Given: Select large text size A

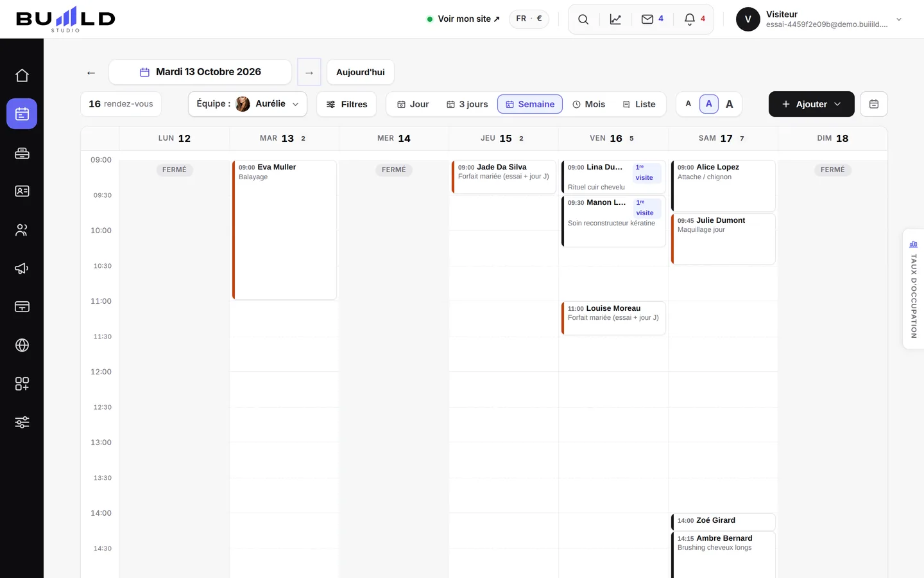Looking at the screenshot, I should pyautogui.click(x=730, y=104).
